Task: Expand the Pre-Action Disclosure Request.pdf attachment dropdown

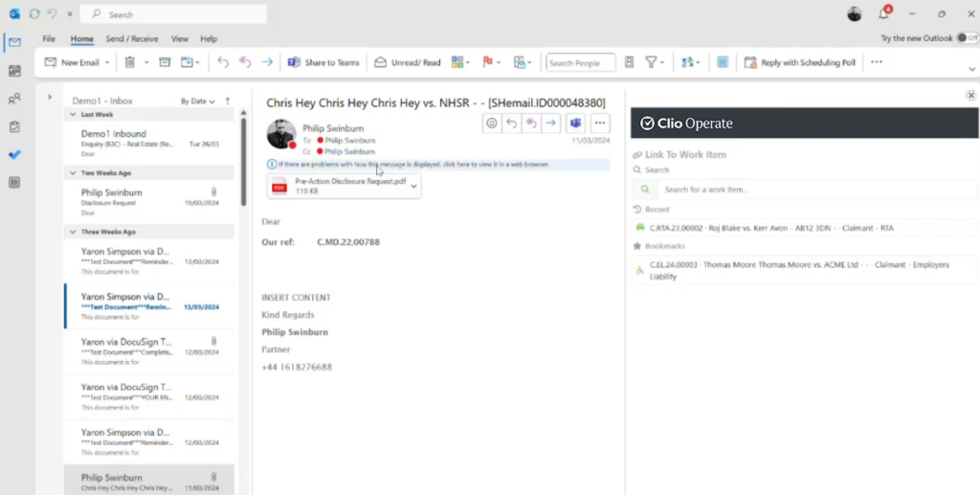Action: click(x=414, y=186)
